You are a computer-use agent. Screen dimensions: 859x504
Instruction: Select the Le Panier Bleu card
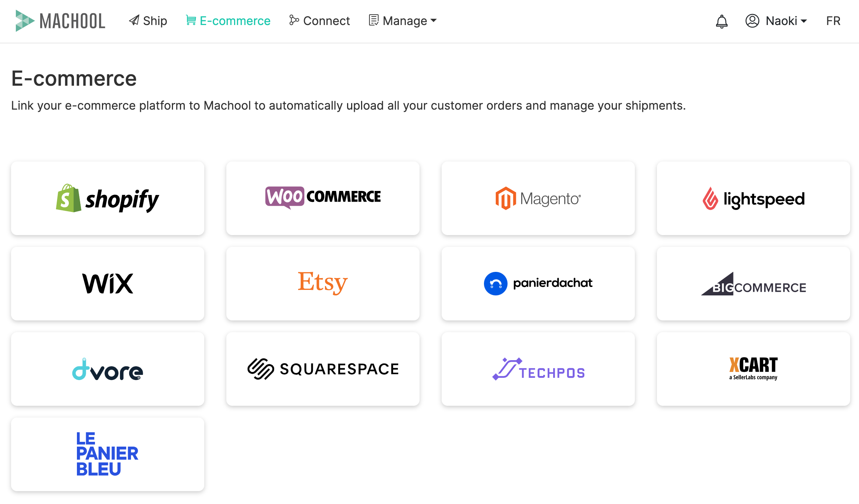pos(107,454)
